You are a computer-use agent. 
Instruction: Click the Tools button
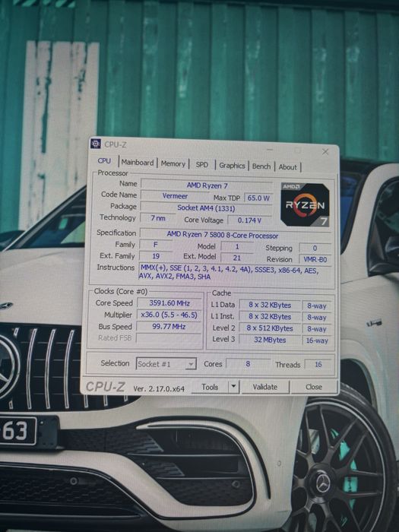[210, 387]
